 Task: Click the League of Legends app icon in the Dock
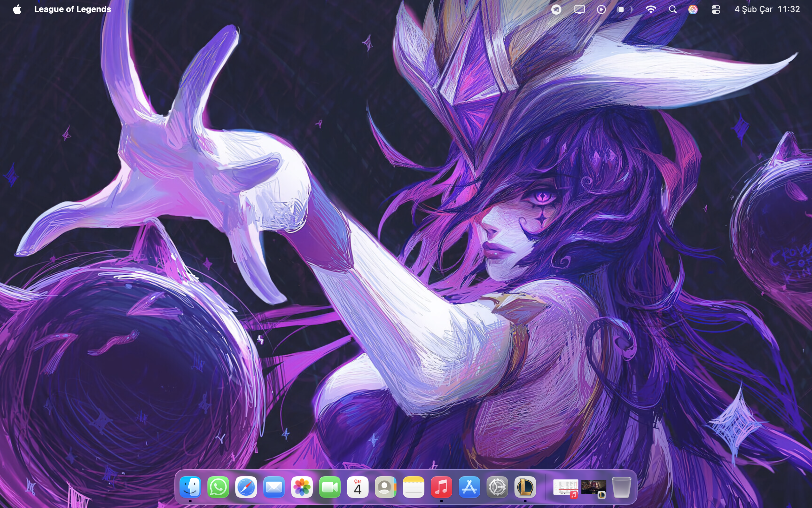click(x=525, y=487)
